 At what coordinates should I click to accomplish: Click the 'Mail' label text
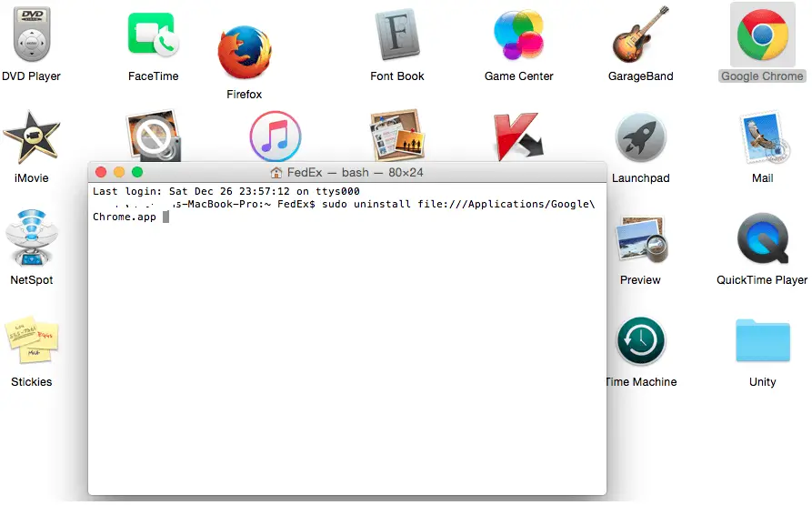point(762,178)
